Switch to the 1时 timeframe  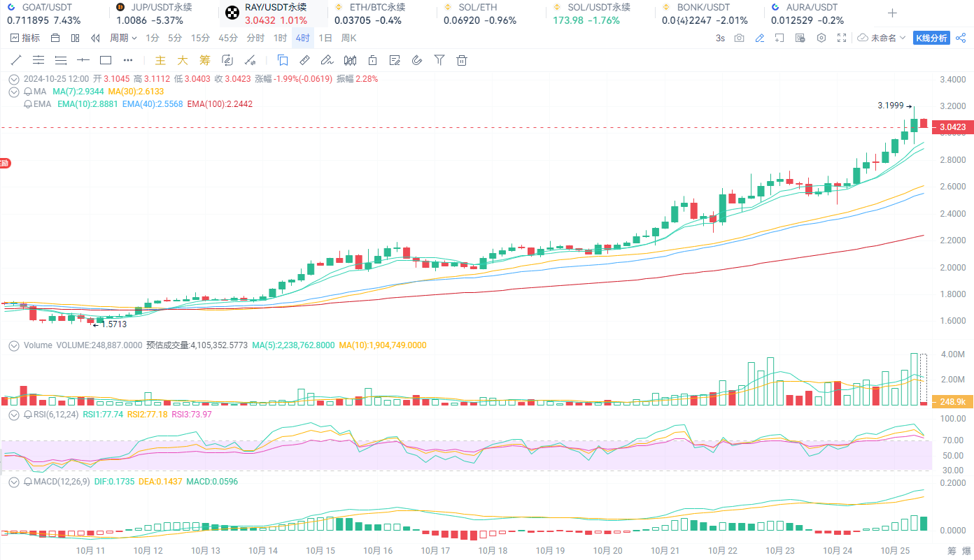point(280,38)
